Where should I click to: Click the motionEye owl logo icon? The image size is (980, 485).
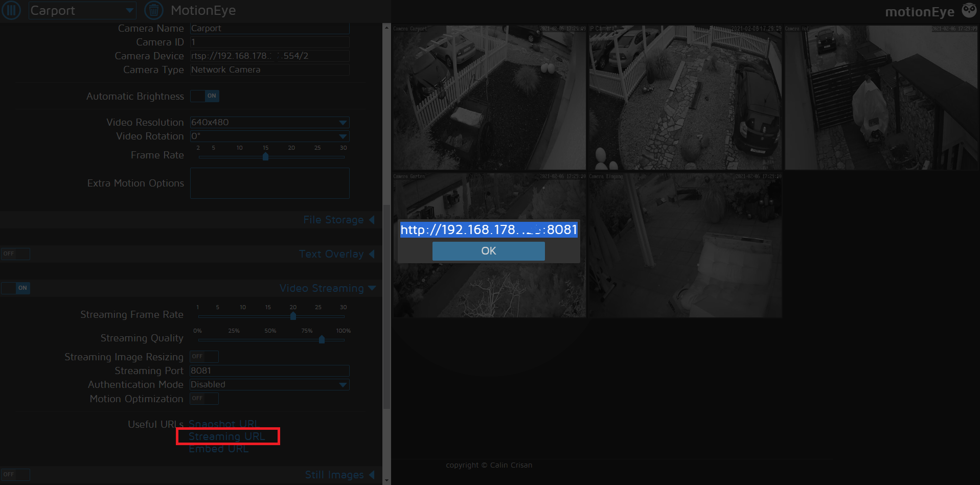point(969,11)
